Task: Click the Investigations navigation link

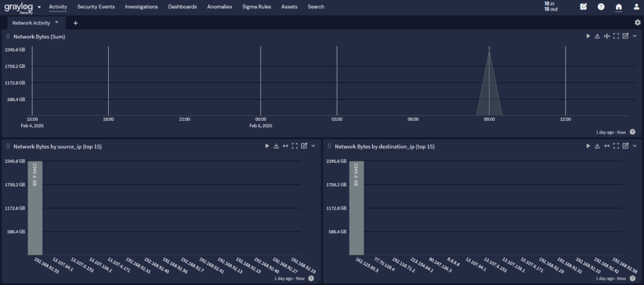Action: [142, 7]
